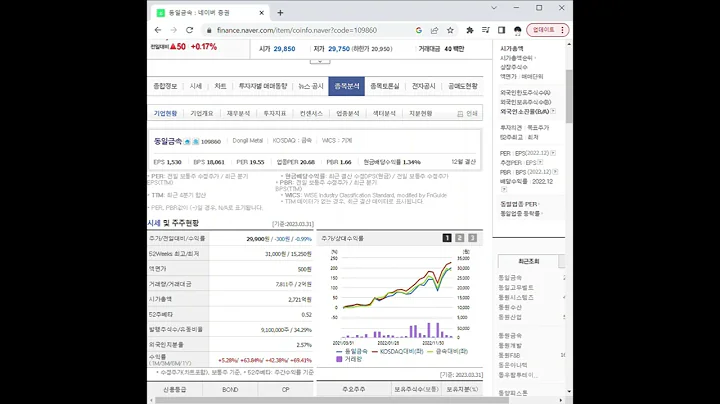Open a new browser tab
Viewport: 720px width, 404px height.
click(x=280, y=13)
